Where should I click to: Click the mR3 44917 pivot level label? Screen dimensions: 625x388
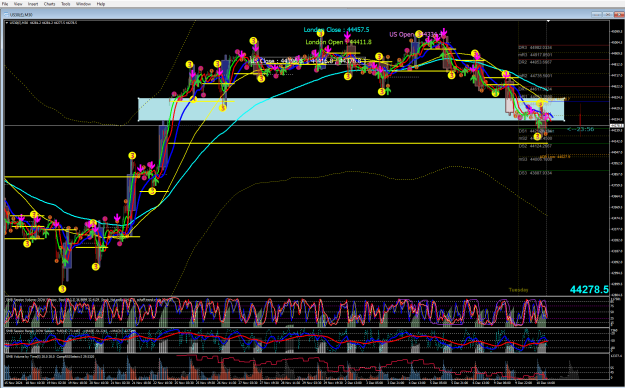[535, 55]
